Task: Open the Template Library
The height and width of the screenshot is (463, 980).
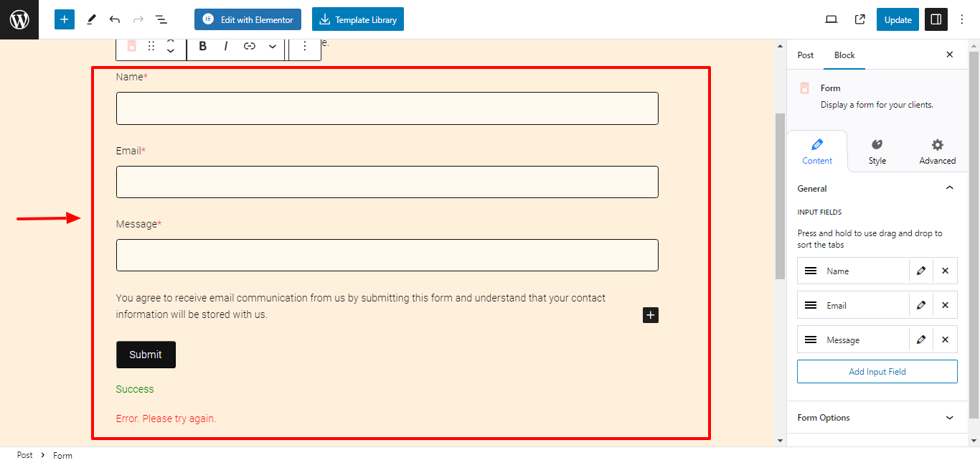Action: (358, 19)
